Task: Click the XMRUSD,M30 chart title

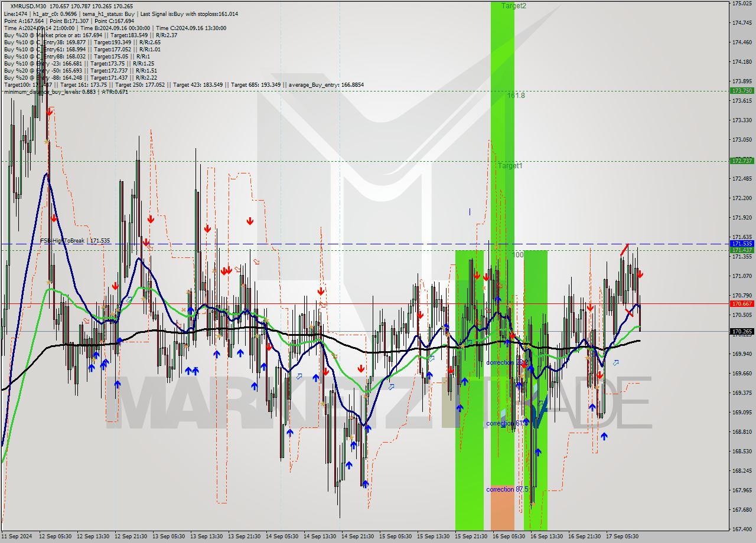Action: [x=27, y=6]
